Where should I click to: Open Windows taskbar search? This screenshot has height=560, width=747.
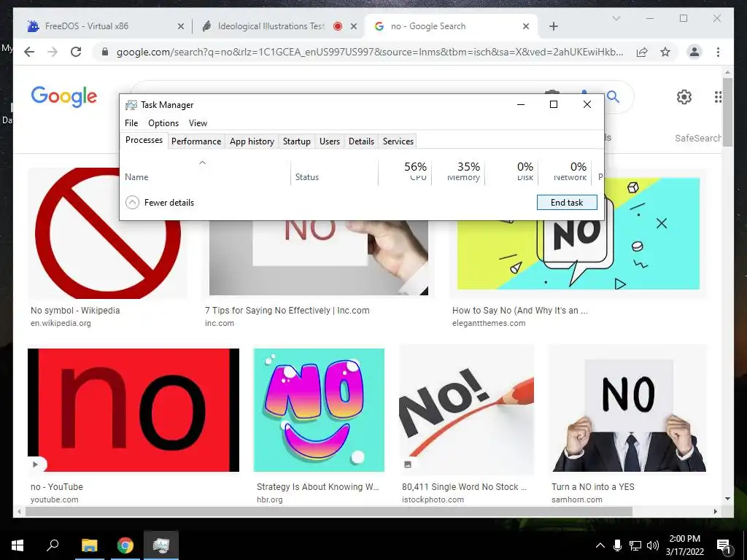[x=53, y=545]
